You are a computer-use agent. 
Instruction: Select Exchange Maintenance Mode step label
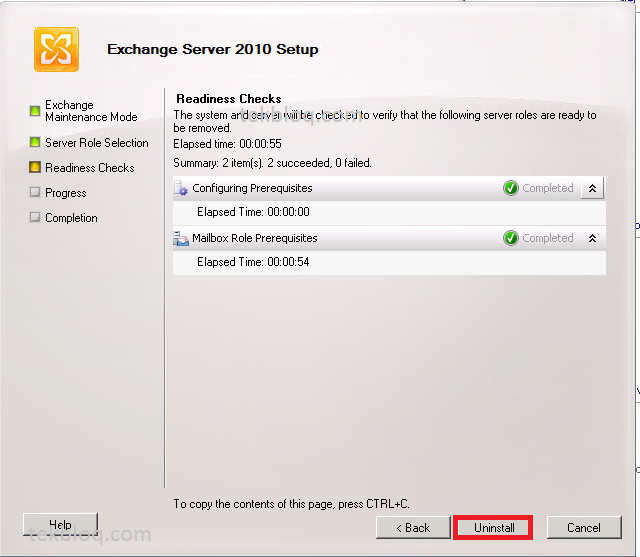tap(91, 111)
